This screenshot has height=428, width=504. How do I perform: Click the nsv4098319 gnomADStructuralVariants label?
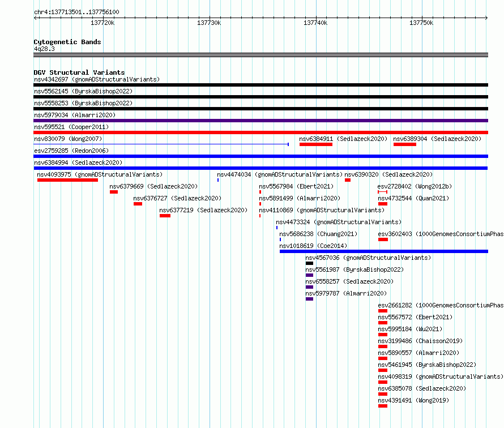441,376
